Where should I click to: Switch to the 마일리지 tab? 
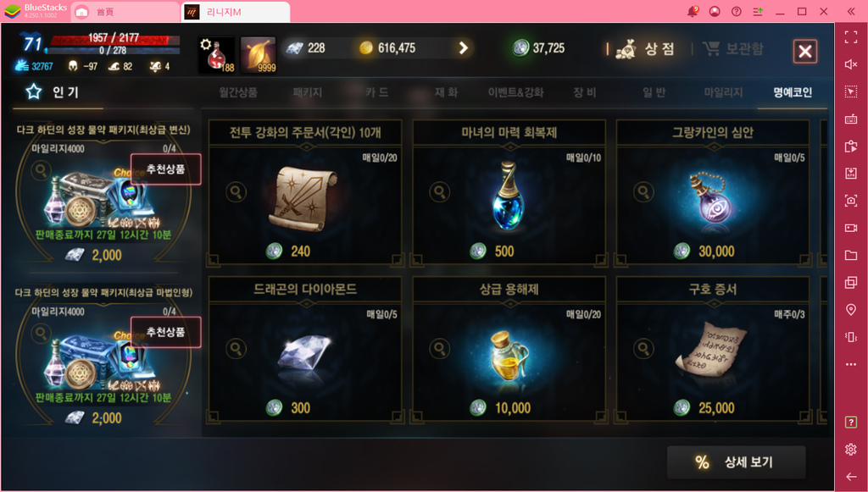pos(723,92)
